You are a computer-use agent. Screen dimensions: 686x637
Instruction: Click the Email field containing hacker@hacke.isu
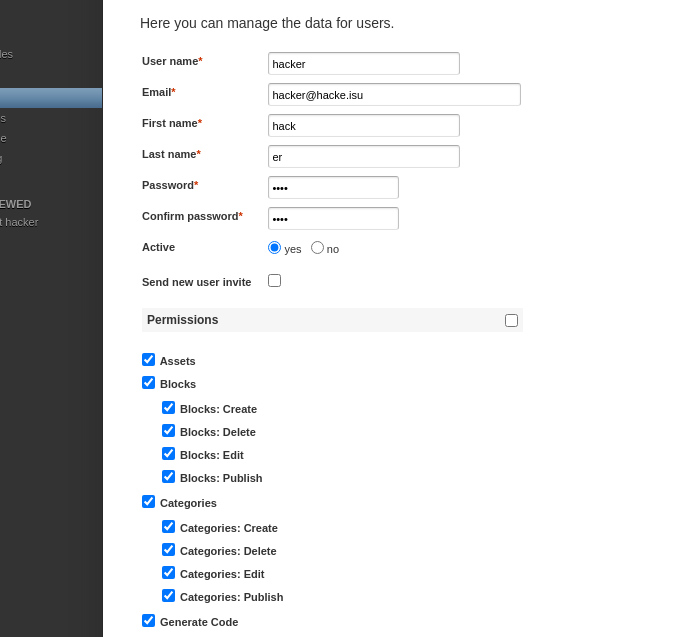point(394,95)
